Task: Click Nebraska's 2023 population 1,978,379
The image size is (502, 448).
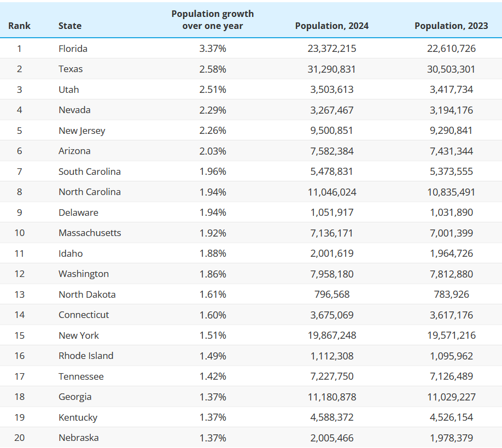Action: tap(451, 438)
